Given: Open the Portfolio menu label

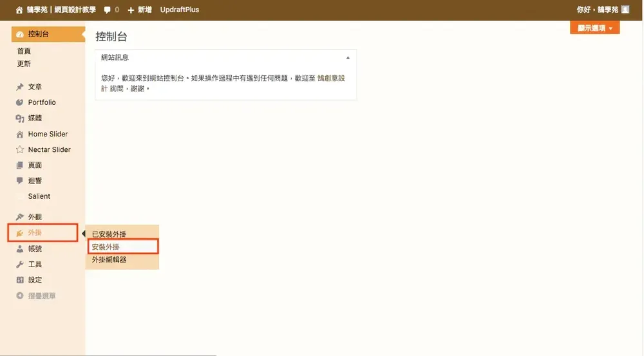Looking at the screenshot, I should point(42,102).
